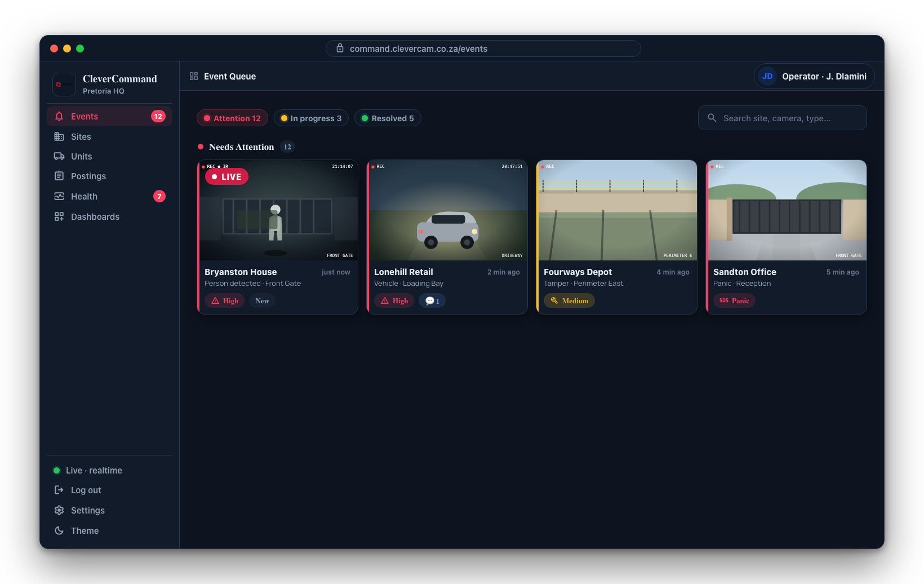This screenshot has height=584, width=924.
Task: Go to Units
Action: coord(109,156)
